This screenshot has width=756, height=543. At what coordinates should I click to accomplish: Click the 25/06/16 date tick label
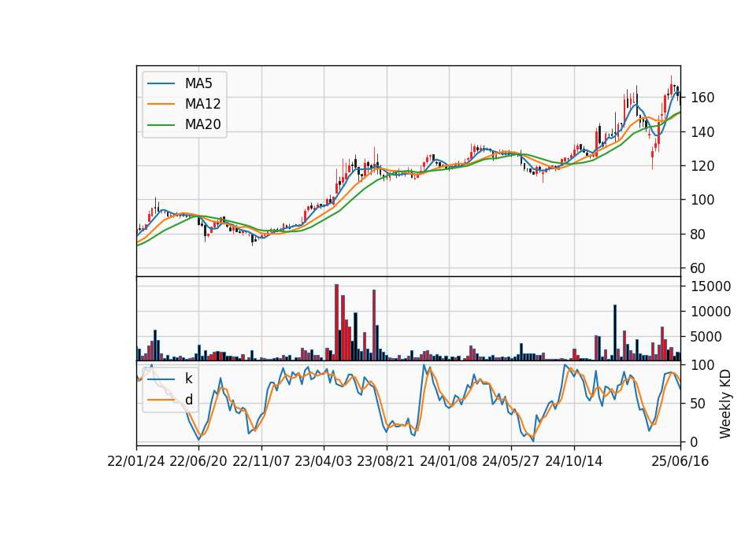[680, 461]
